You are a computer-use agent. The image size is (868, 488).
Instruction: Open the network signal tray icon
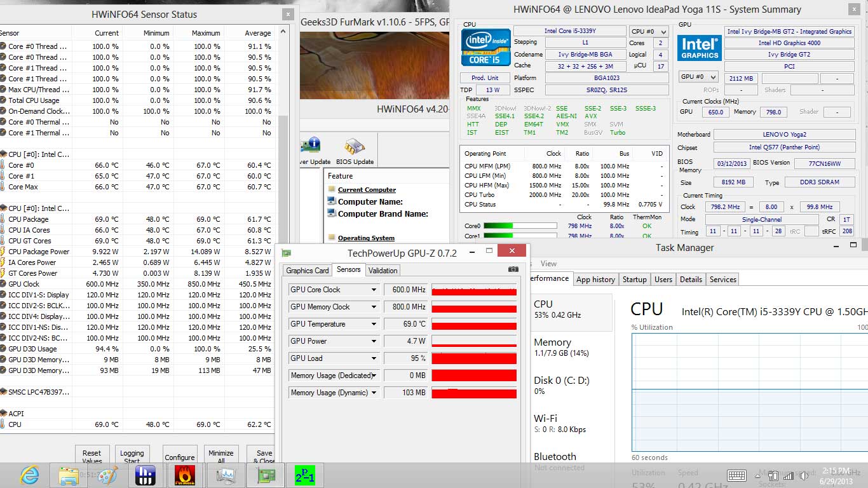tap(789, 475)
